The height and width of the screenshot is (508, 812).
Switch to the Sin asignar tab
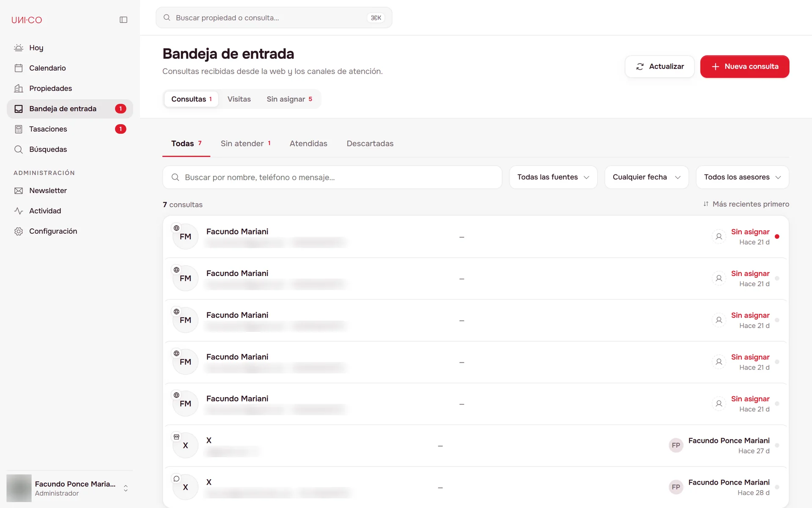[289, 99]
